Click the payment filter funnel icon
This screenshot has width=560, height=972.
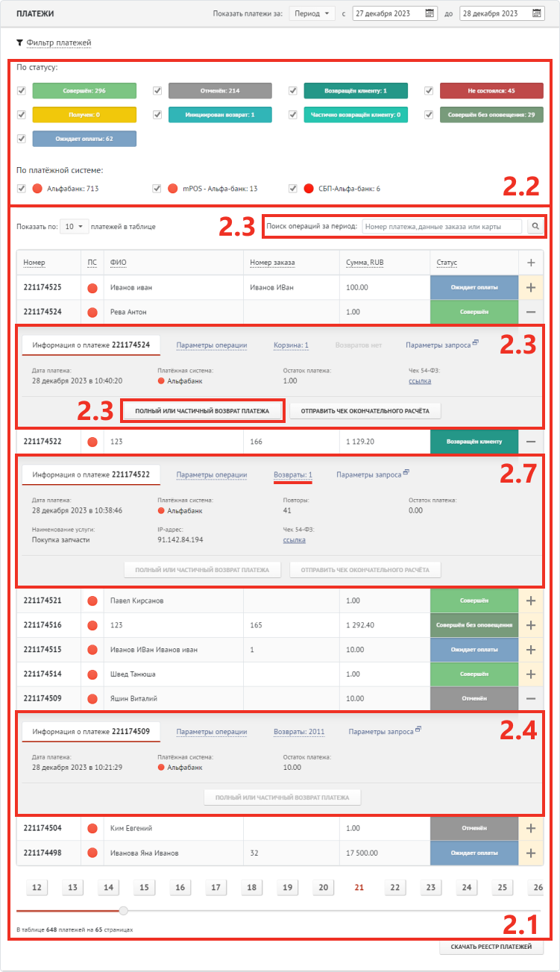click(20, 43)
